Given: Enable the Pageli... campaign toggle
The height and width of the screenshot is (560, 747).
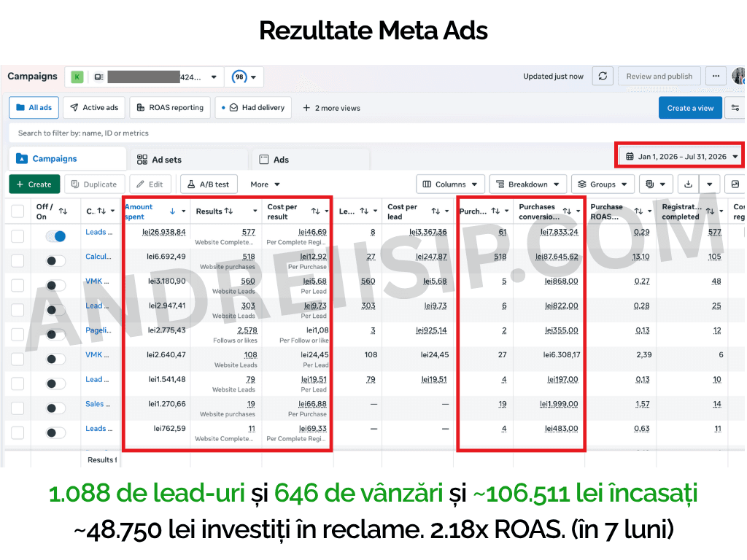Looking at the screenshot, I should point(55,335).
